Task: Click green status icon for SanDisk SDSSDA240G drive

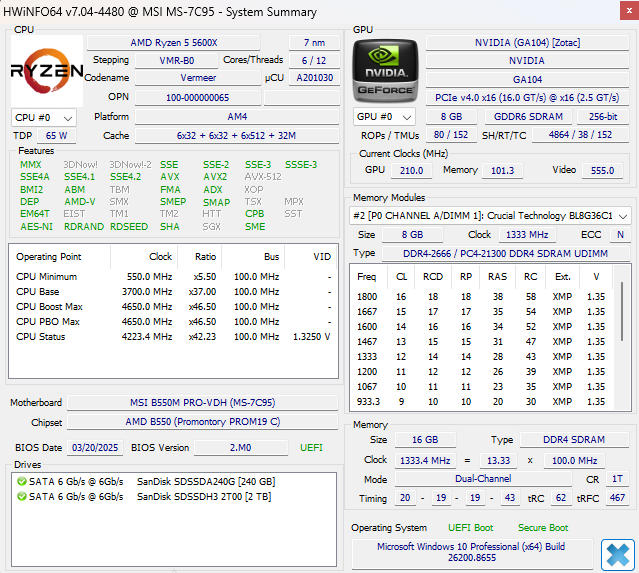Action: (22, 481)
